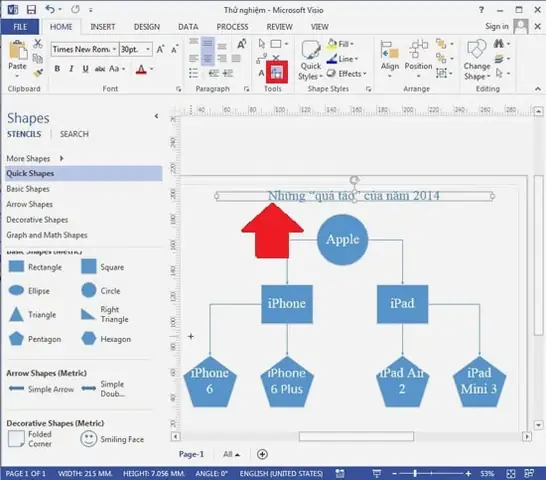Add a new page with the plus icon
This screenshot has width=546, height=480.
coord(262,454)
